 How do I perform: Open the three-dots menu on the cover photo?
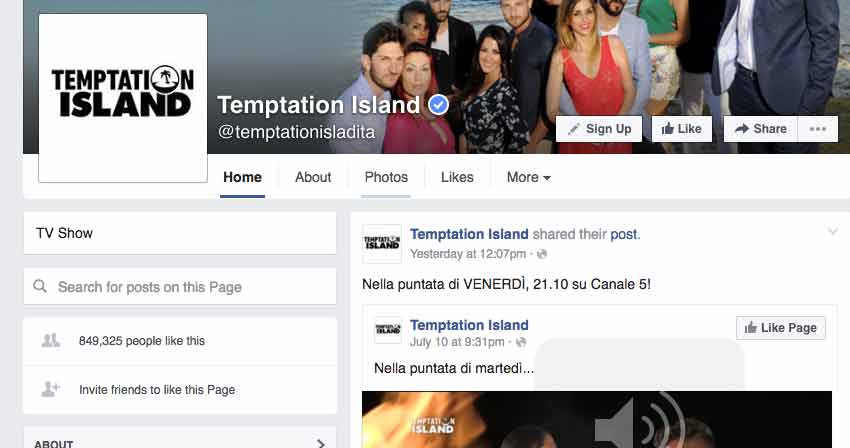tap(817, 129)
